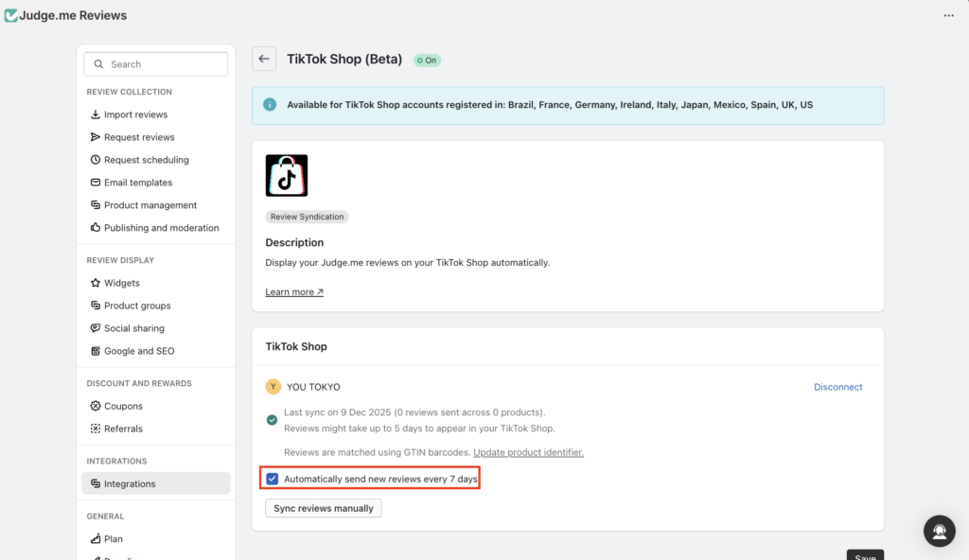Open the Learn more link
Screen dimensions: 969x560
pos(294,292)
